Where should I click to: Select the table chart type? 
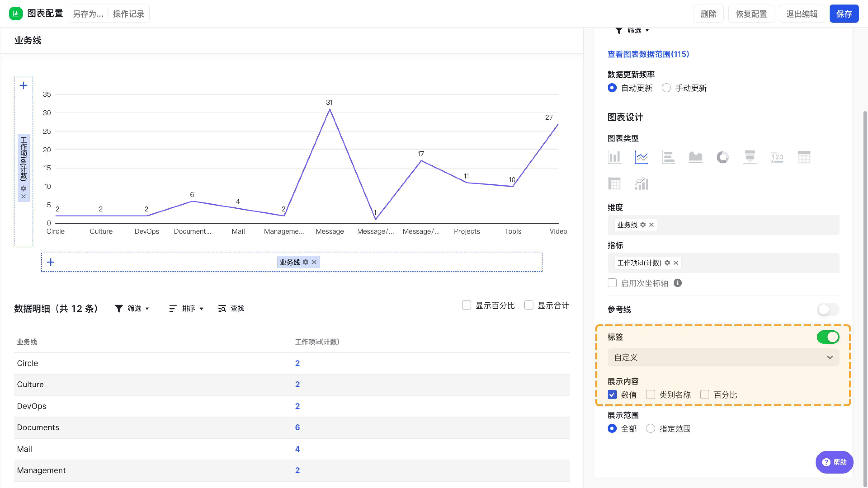(804, 157)
